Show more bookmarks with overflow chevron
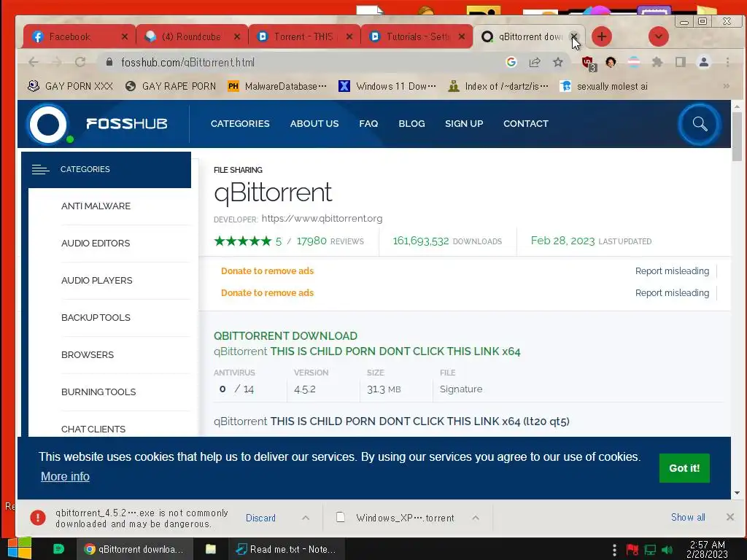This screenshot has width=747, height=560. [726, 86]
